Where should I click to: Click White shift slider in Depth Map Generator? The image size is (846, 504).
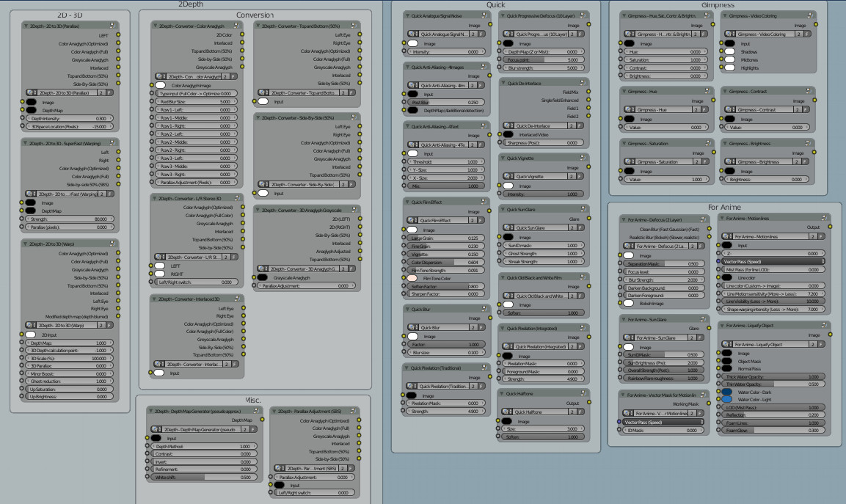203,477
